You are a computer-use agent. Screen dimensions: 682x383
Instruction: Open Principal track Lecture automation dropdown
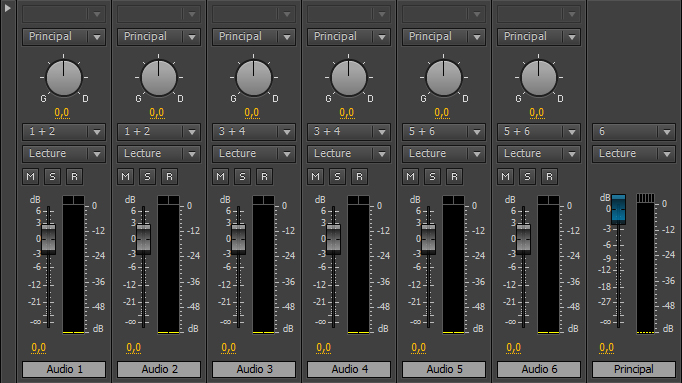click(x=634, y=154)
